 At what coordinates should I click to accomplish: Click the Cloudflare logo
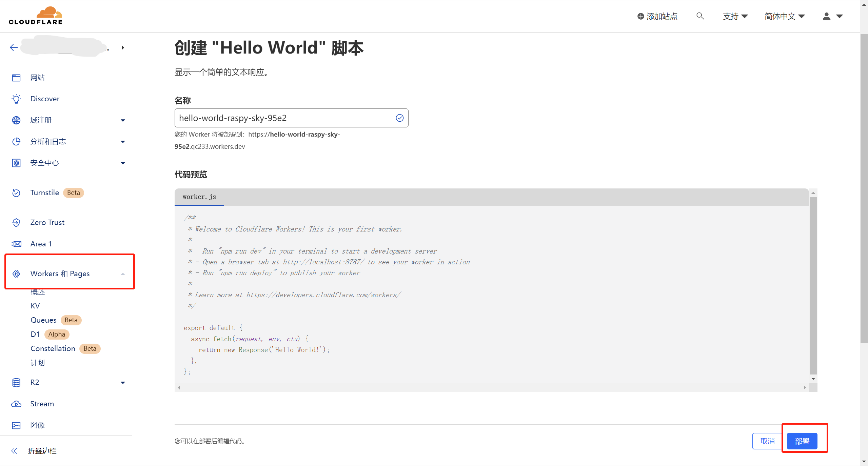(x=36, y=16)
